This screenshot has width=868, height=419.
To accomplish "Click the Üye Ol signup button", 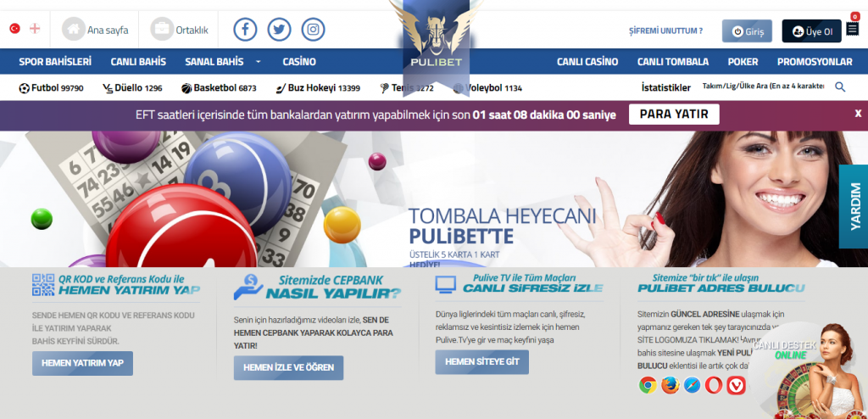I will tap(811, 31).
